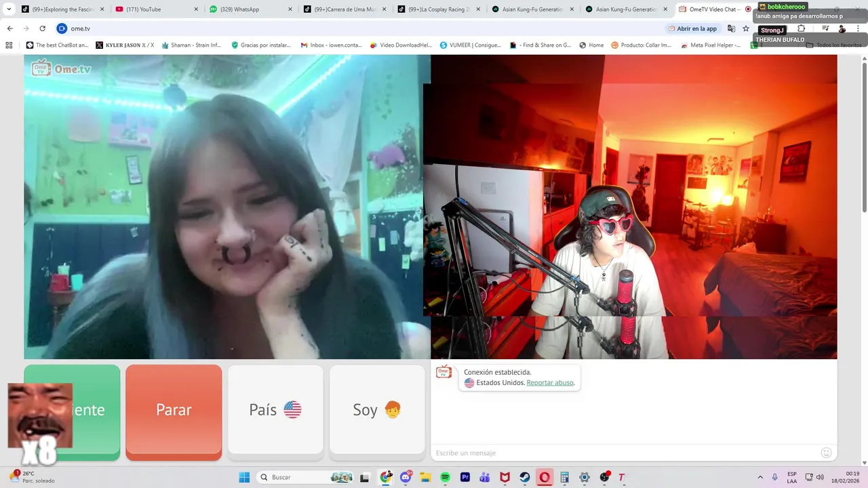Open Shaman - Strain Inf bookmark

click(x=191, y=45)
